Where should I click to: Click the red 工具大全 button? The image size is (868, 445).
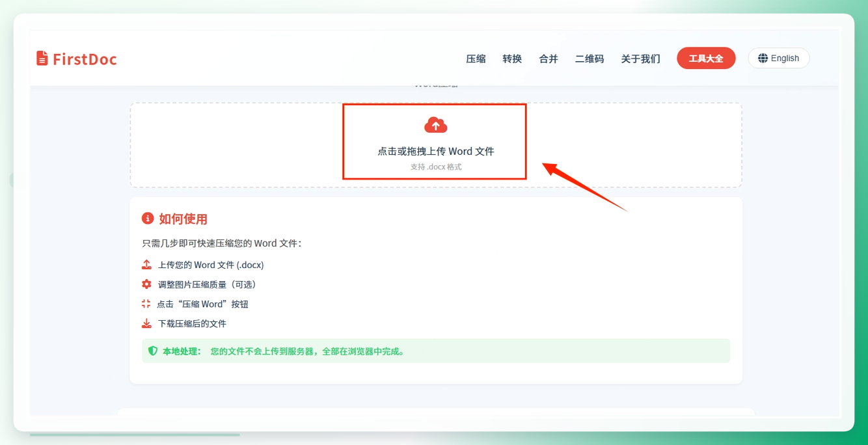706,59
